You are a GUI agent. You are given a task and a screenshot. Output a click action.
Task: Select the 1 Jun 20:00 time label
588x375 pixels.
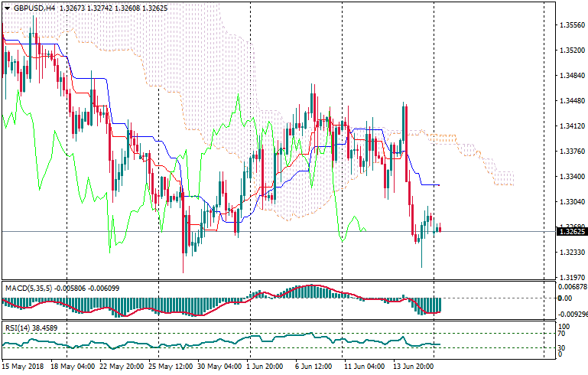click(x=267, y=367)
